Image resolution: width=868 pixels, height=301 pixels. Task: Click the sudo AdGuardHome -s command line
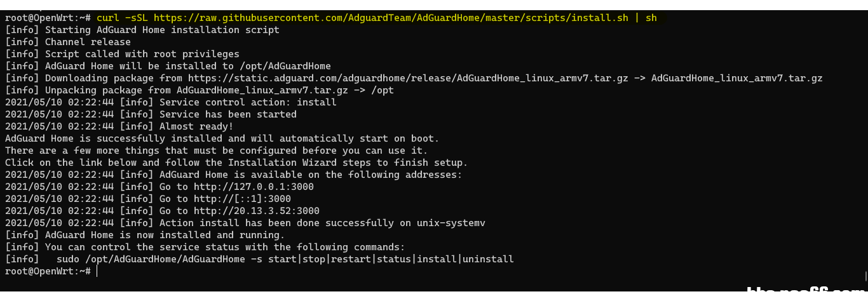click(x=281, y=259)
